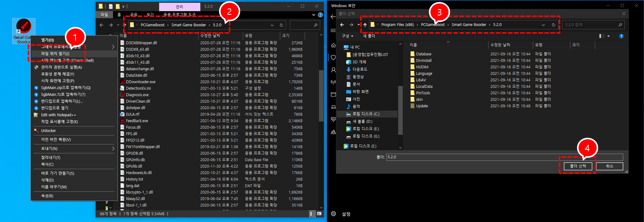This screenshot has height=222, width=644.
Task: Click the 취소 button
Action: (610, 166)
